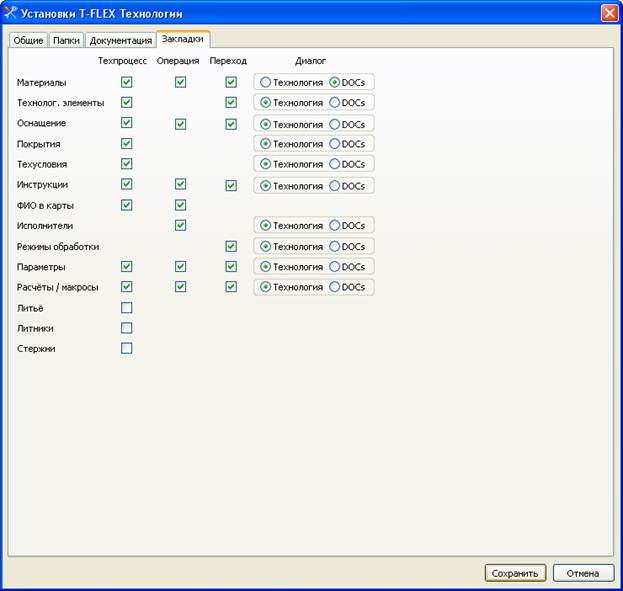Close the settings dialog window
This screenshot has width=623, height=591.
click(x=608, y=13)
